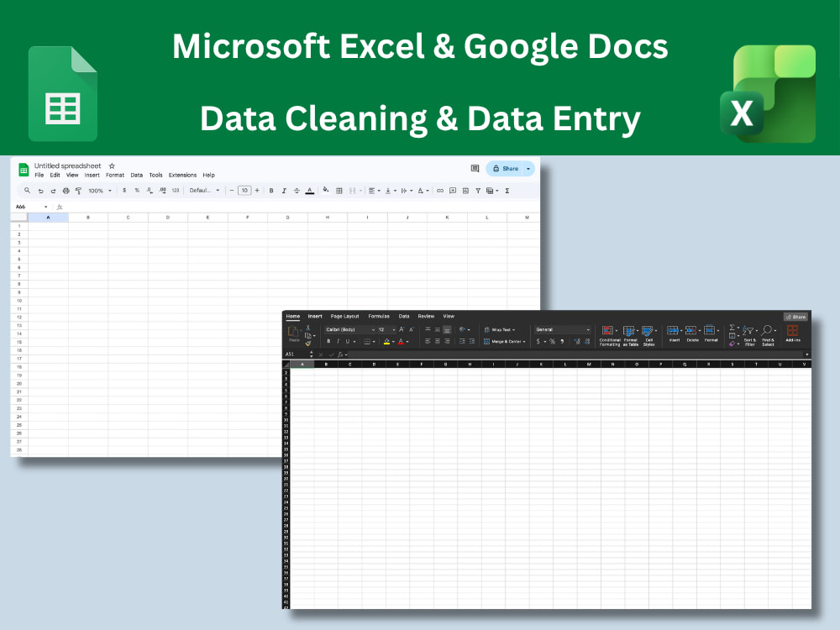
Task: Switch to the Insert tab in Excel
Action: 315,316
